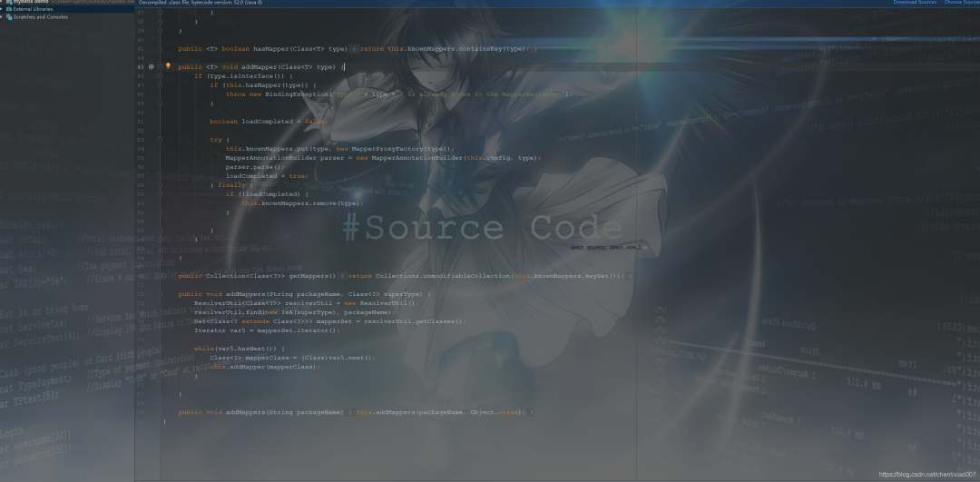This screenshot has width=980, height=482.
Task: Click the 'loadCompleted = true;' statement
Action: pyautogui.click(x=267, y=176)
